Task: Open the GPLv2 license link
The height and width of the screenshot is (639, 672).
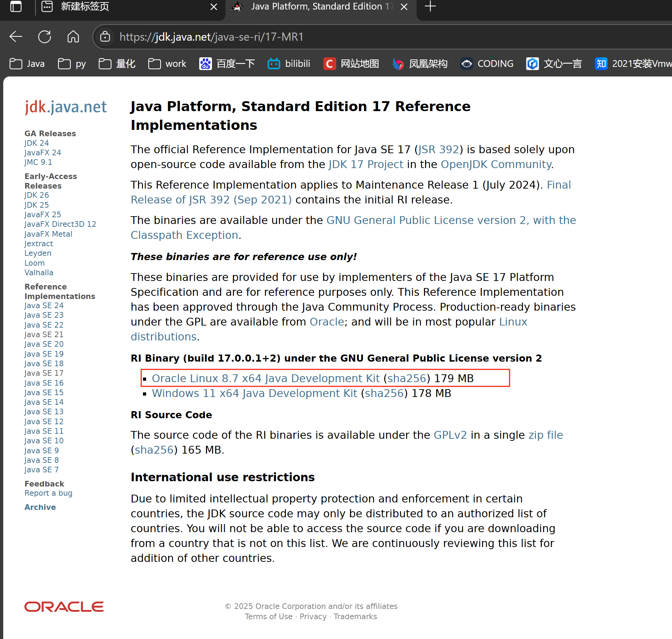Action: coord(450,435)
